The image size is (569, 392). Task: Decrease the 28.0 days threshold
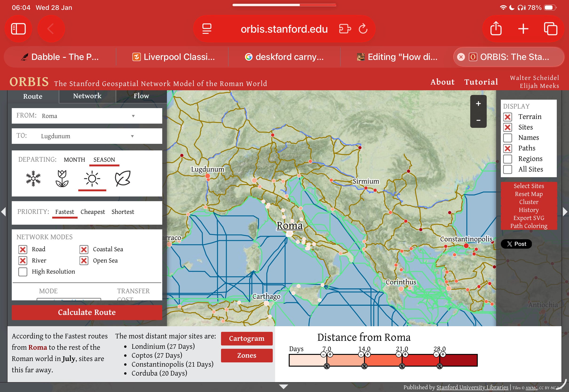[436, 354]
